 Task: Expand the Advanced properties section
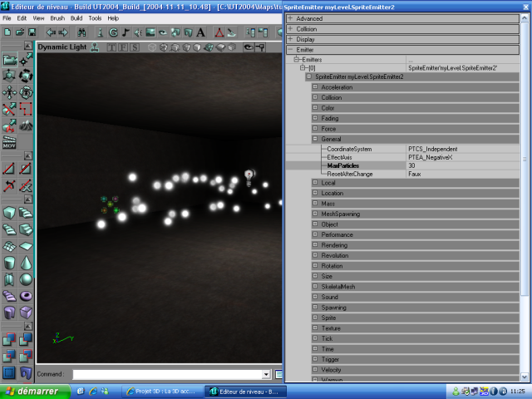[290, 18]
